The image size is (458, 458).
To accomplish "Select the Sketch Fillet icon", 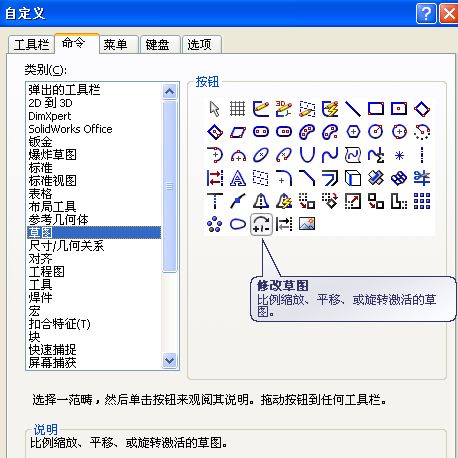I will [x=284, y=178].
